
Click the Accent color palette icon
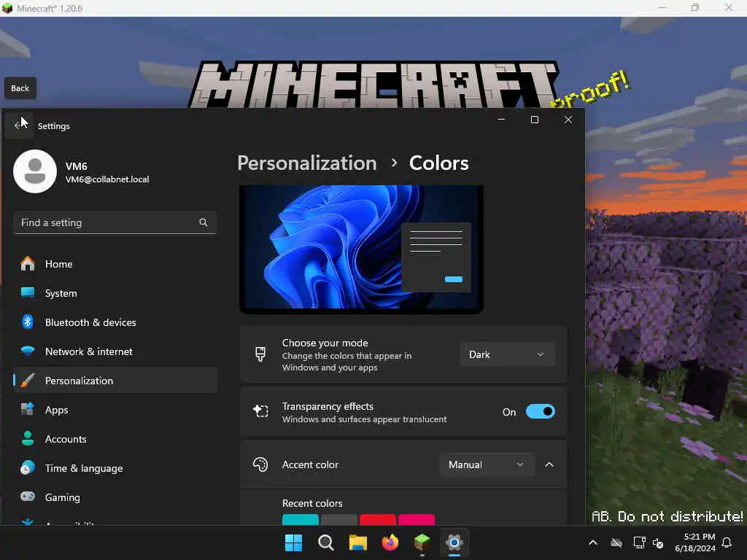[x=260, y=464]
